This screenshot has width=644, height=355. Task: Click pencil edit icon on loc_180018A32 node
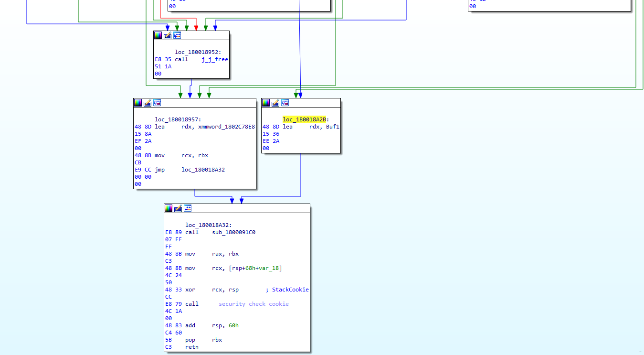pos(178,208)
